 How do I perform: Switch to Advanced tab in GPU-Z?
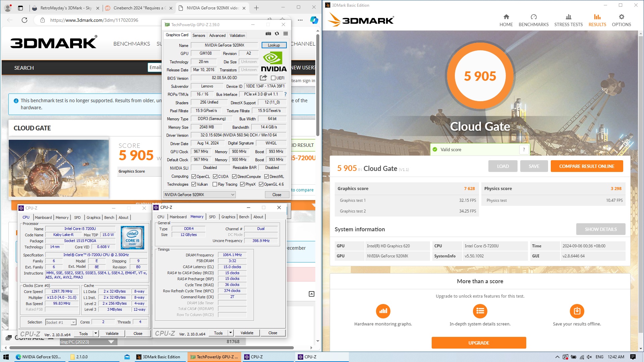(217, 36)
